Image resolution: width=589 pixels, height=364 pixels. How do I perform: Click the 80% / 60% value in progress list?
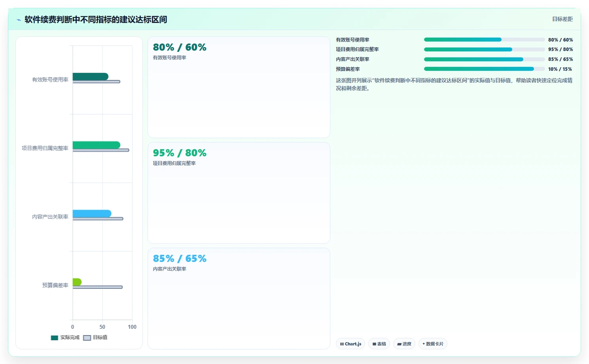pos(560,40)
